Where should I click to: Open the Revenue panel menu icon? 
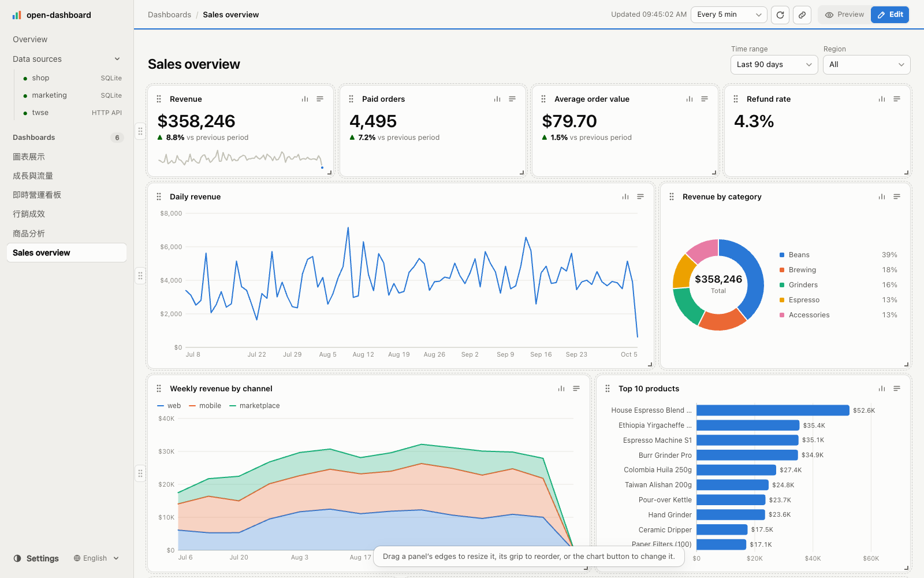coord(320,99)
